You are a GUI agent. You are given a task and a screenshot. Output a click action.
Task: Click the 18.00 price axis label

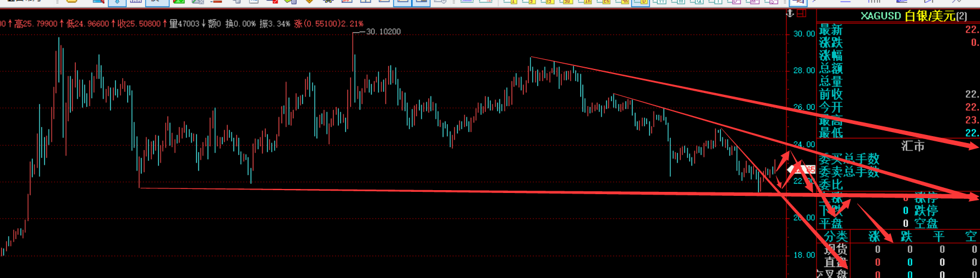pos(803,255)
